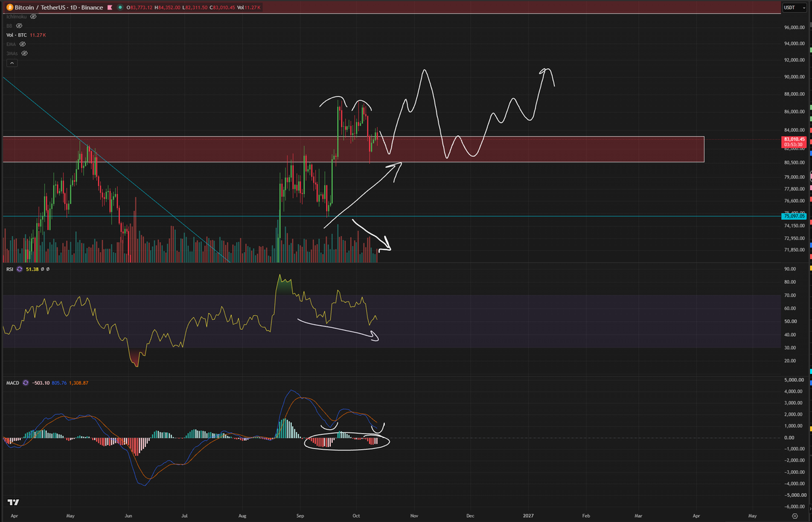Image resolution: width=812 pixels, height=522 pixels.
Task: Click the Aug label on time axis
Action: click(x=242, y=515)
